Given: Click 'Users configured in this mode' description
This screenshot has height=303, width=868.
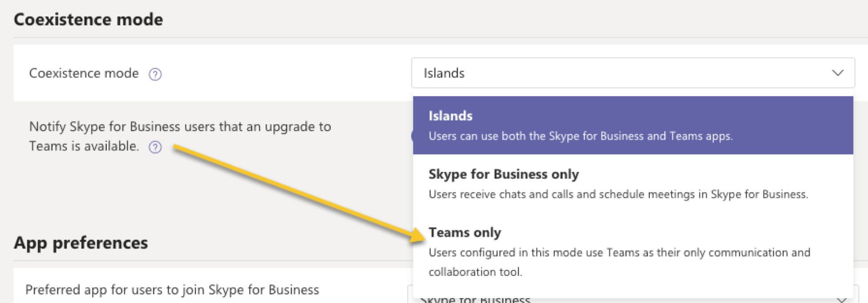Looking at the screenshot, I should coord(619,262).
